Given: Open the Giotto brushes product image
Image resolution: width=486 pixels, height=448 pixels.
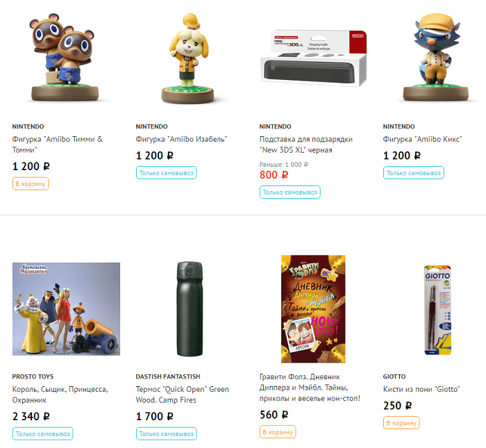Looking at the screenshot, I should click(x=437, y=309).
